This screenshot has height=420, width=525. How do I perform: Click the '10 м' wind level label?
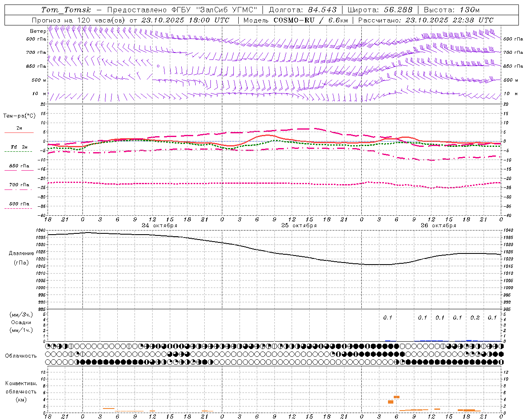pos(39,94)
